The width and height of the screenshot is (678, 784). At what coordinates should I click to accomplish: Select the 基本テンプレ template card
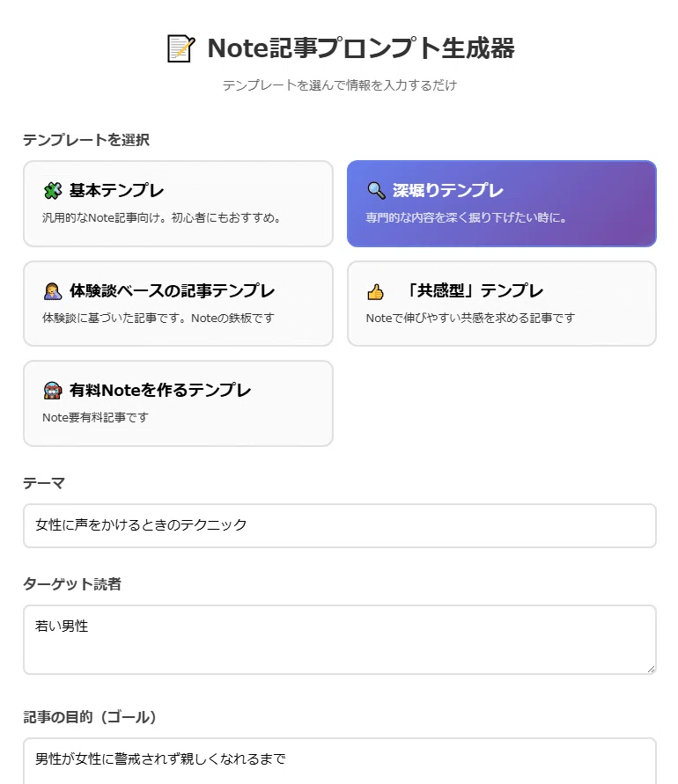[x=178, y=203]
